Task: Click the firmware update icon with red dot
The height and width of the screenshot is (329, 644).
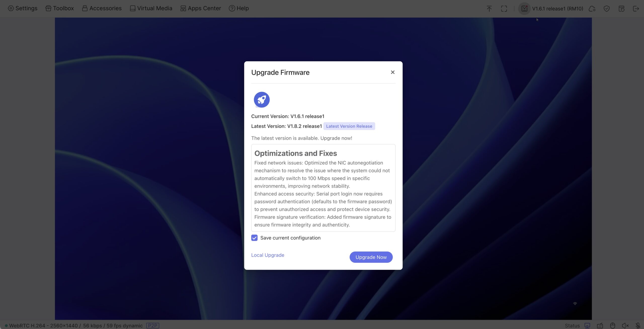Action: click(x=524, y=9)
